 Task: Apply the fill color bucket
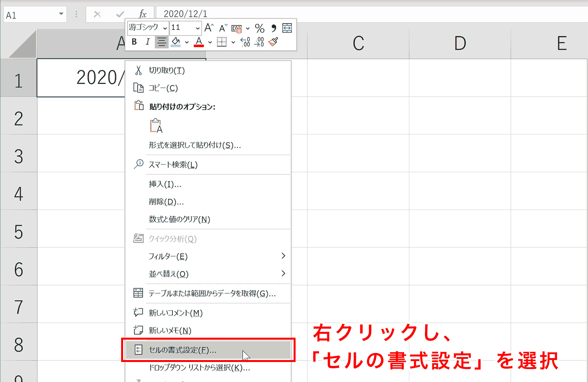pyautogui.click(x=176, y=42)
